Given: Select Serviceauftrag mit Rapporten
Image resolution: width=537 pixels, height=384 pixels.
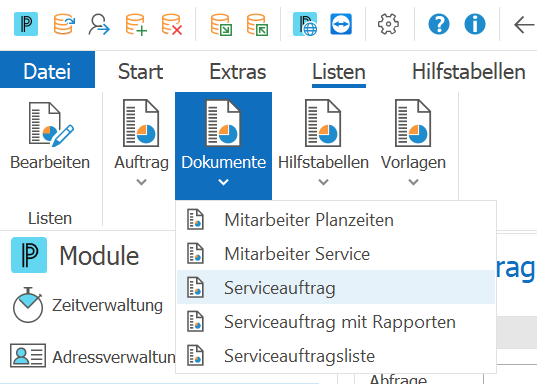Looking at the screenshot, I should coord(336,322).
